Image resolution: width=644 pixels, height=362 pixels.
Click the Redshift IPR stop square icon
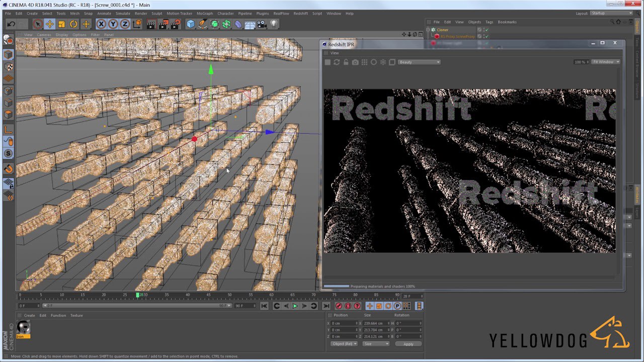(328, 62)
